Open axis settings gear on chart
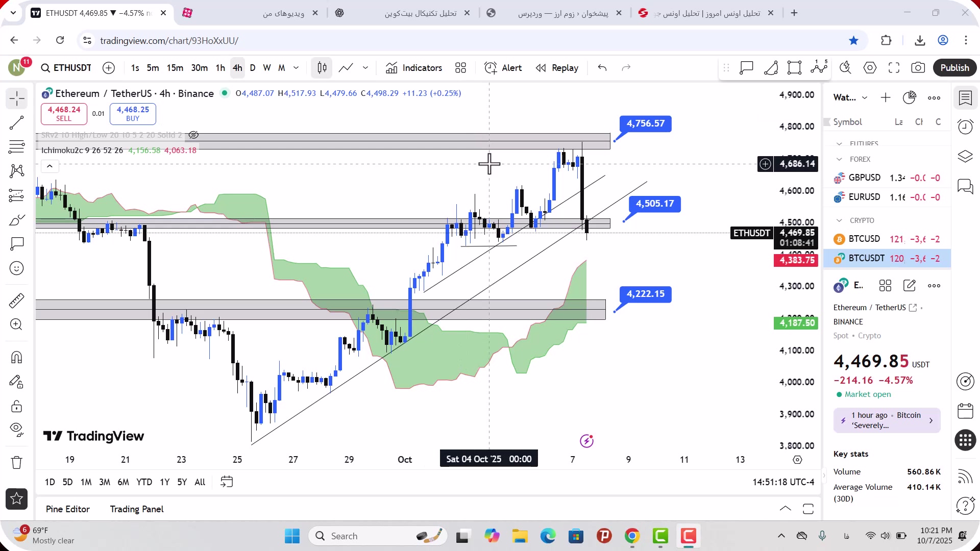This screenshot has width=980, height=551. pos(797,460)
